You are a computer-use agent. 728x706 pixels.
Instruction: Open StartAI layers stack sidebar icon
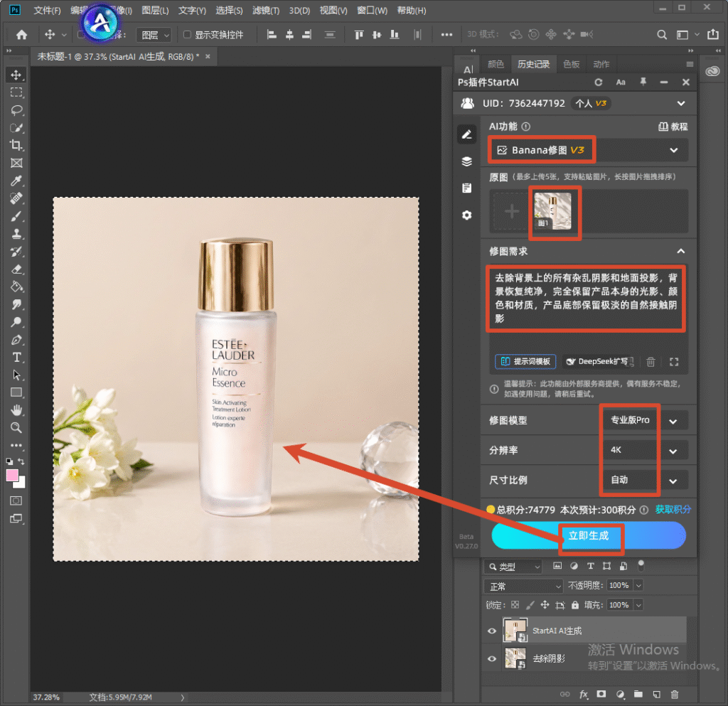click(x=466, y=161)
